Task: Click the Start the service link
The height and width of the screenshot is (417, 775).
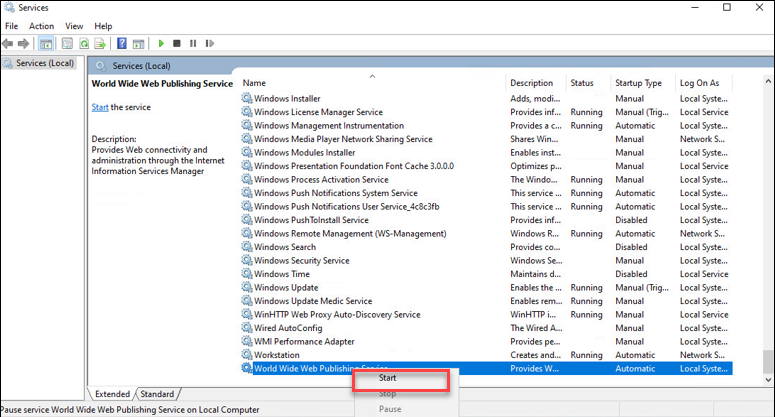Action: (x=100, y=107)
